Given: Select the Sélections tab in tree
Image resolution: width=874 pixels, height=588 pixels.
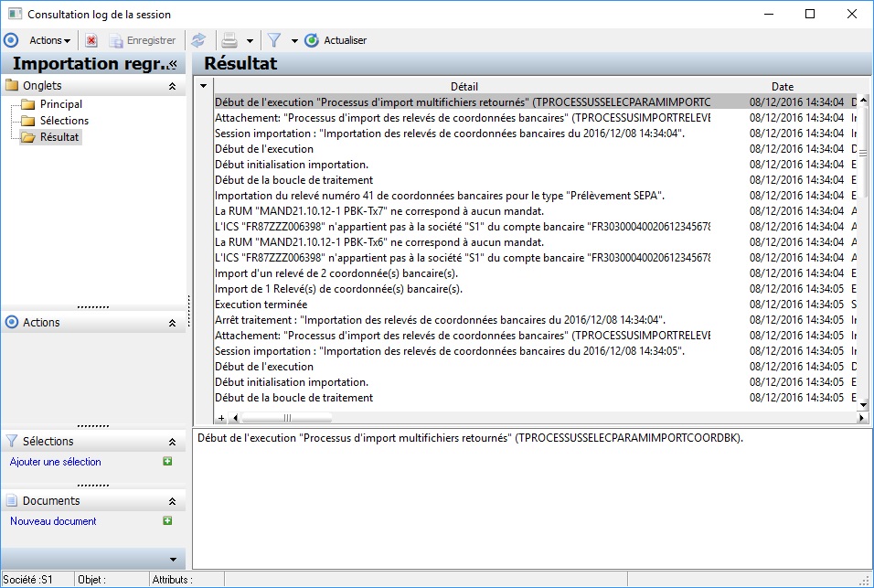Looking at the screenshot, I should tap(64, 121).
